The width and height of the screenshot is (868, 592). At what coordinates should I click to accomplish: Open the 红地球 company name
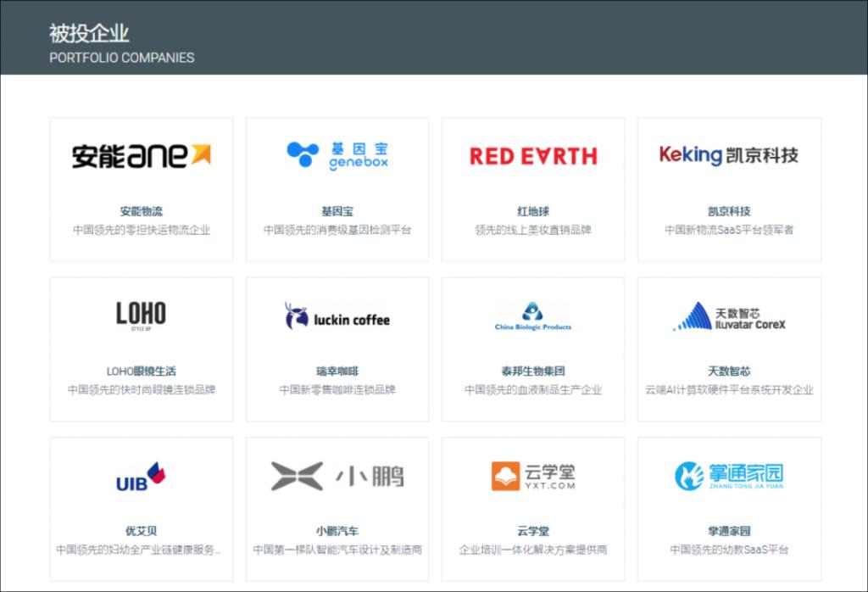pyautogui.click(x=533, y=211)
